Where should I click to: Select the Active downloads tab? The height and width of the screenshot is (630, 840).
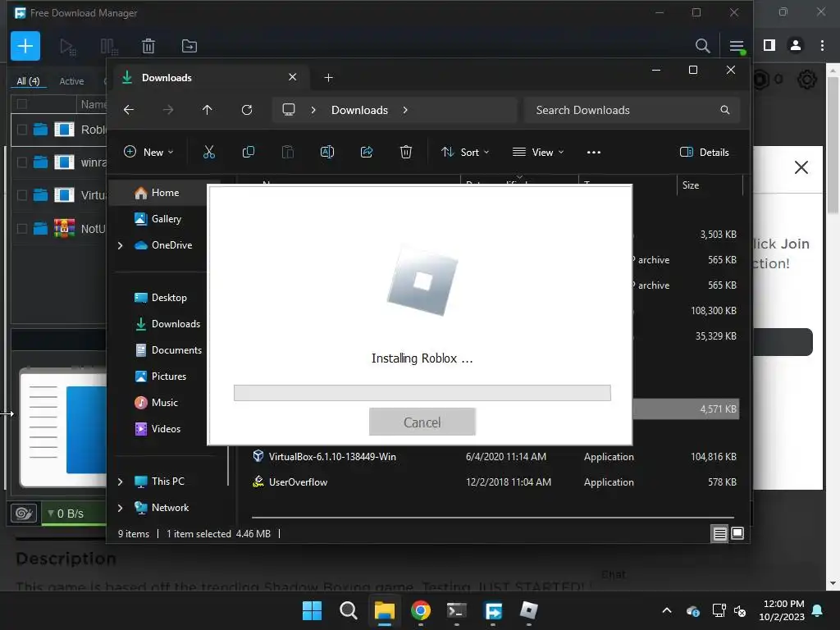71,81
